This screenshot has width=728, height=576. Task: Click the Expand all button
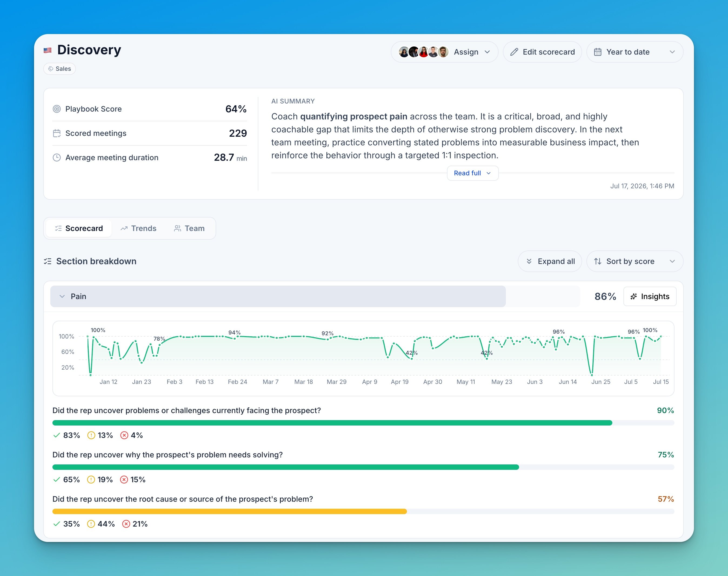click(550, 261)
